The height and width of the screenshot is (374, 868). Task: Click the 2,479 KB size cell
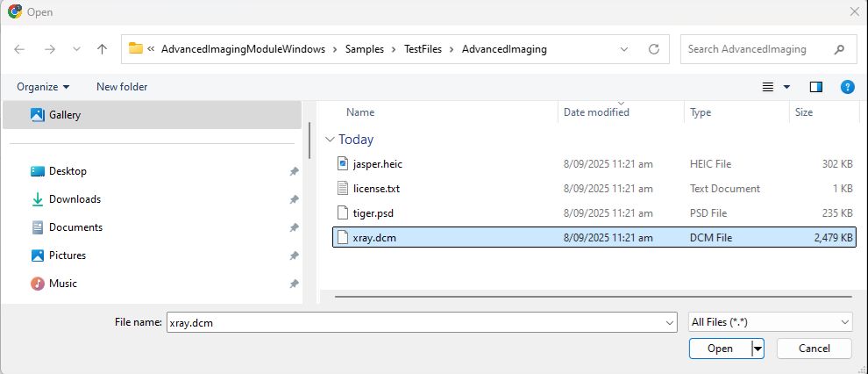point(833,238)
